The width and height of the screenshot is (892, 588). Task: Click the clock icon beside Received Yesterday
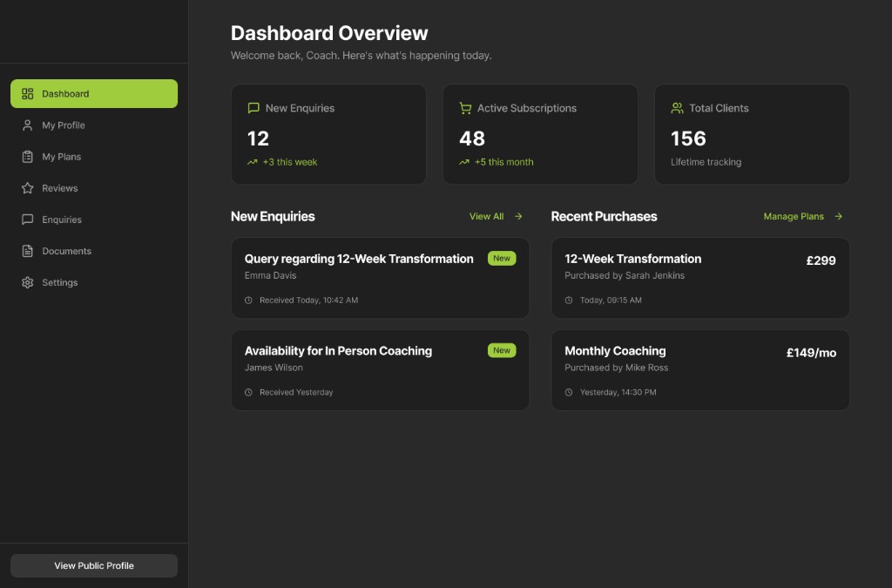coord(248,392)
